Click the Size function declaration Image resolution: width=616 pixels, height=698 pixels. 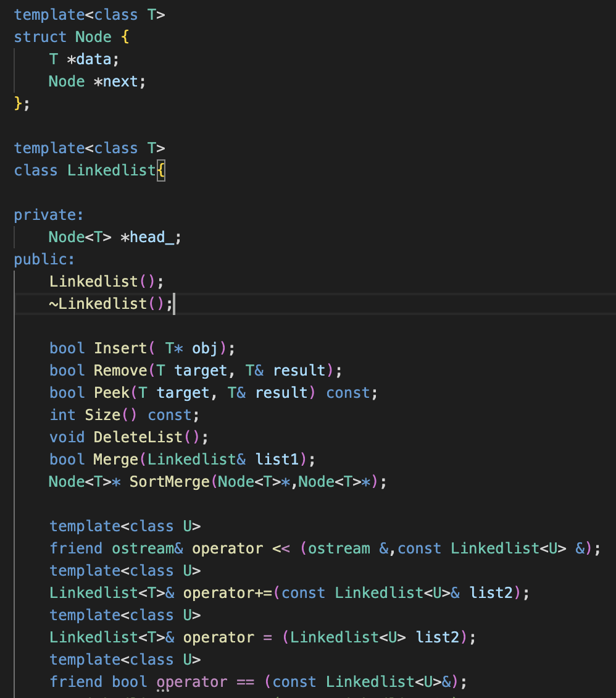102,414
